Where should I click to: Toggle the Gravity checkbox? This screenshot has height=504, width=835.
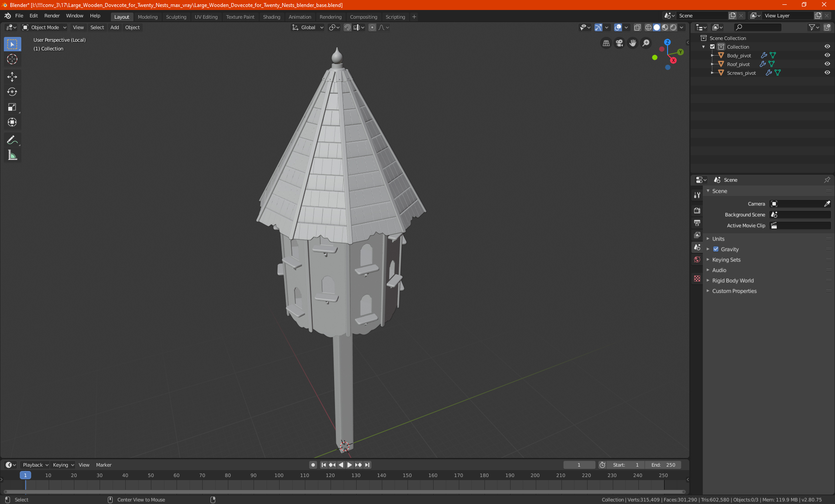click(716, 249)
